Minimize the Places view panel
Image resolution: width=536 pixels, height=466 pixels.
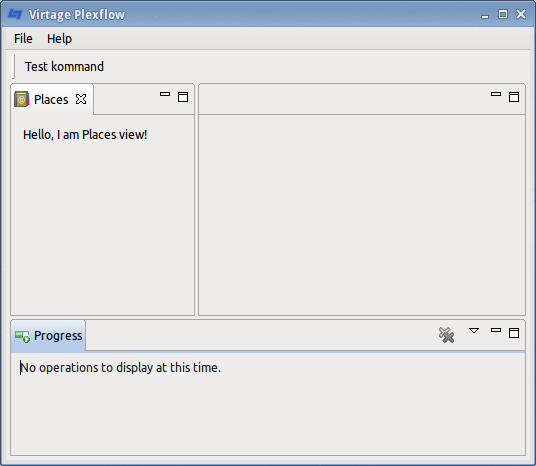click(x=165, y=94)
